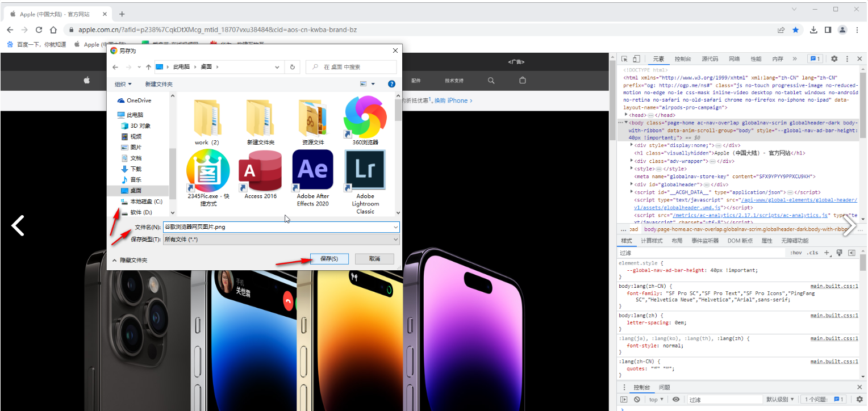Switch to the 性能 tab
Screen dimensions: 868x411
coord(756,58)
